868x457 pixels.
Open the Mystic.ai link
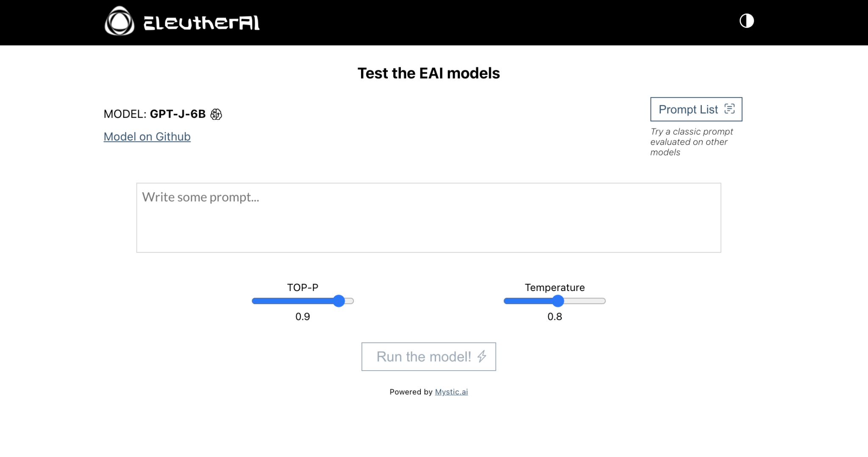pyautogui.click(x=451, y=392)
